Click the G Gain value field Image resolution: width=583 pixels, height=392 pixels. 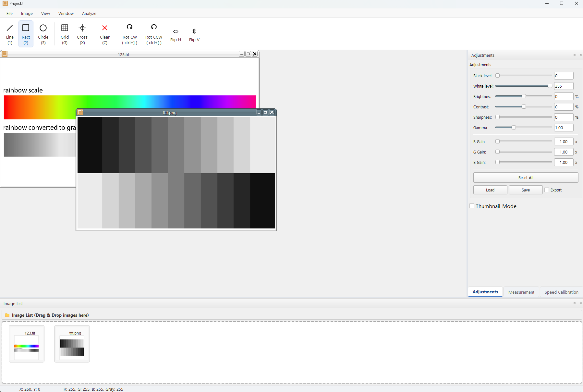[564, 152]
